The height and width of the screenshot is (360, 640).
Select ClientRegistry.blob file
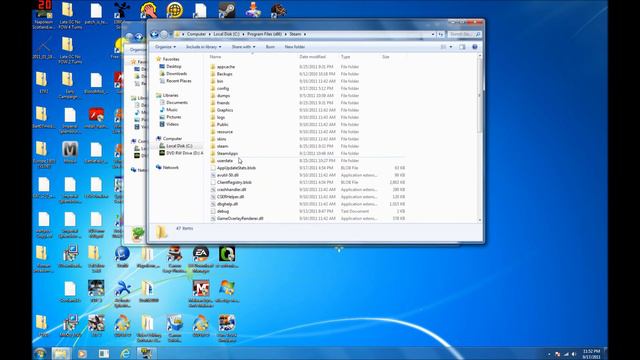click(234, 182)
